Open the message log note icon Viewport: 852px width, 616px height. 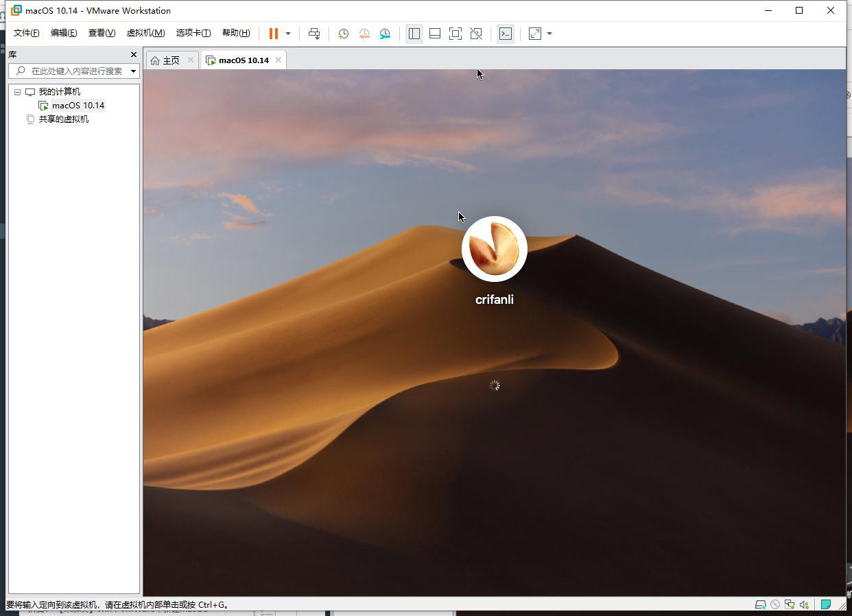coord(826,604)
